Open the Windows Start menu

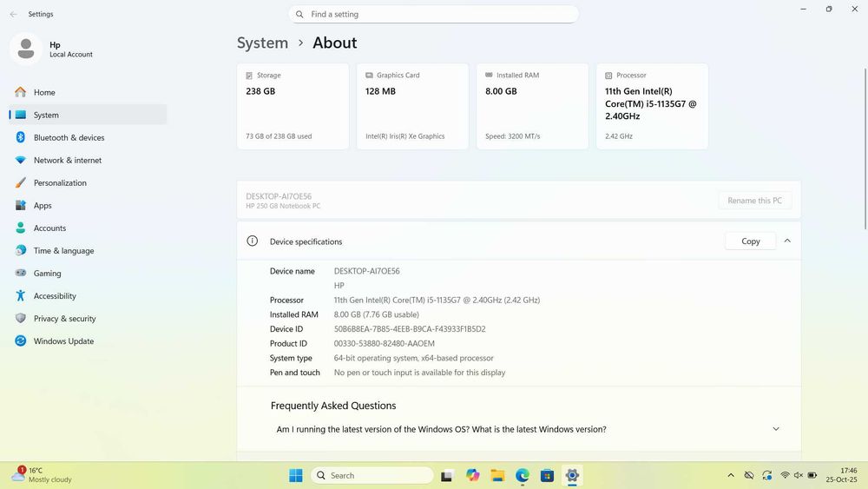(296, 475)
